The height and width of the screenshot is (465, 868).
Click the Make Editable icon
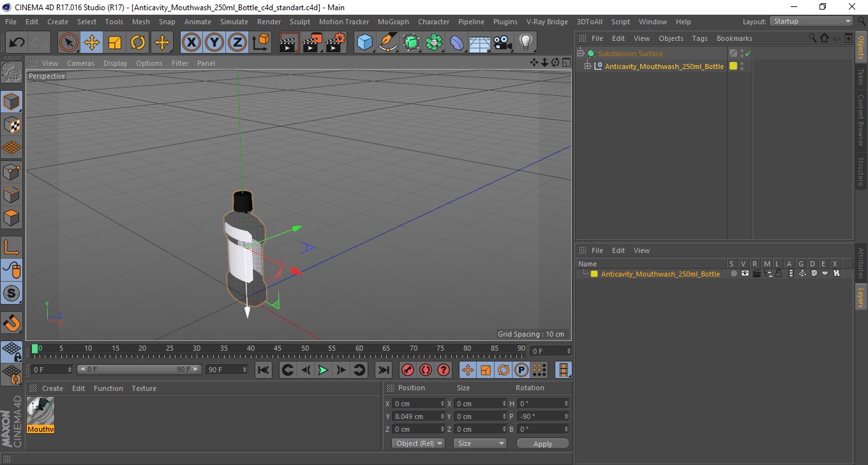pyautogui.click(x=11, y=73)
